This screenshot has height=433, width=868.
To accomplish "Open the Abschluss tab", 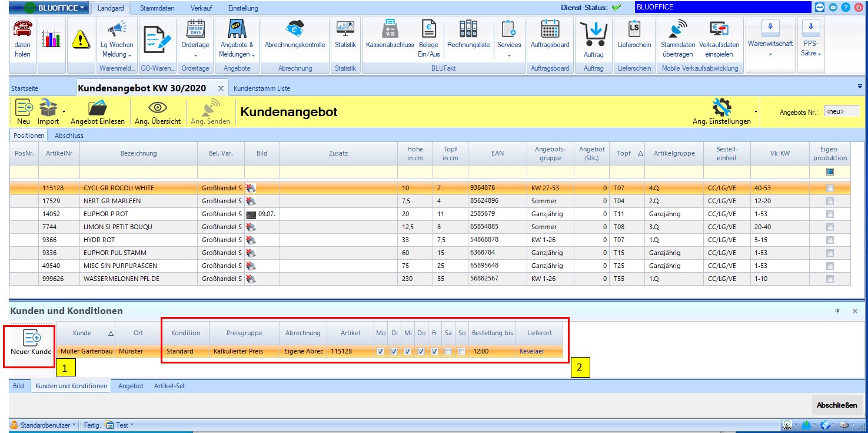I will click(x=69, y=135).
